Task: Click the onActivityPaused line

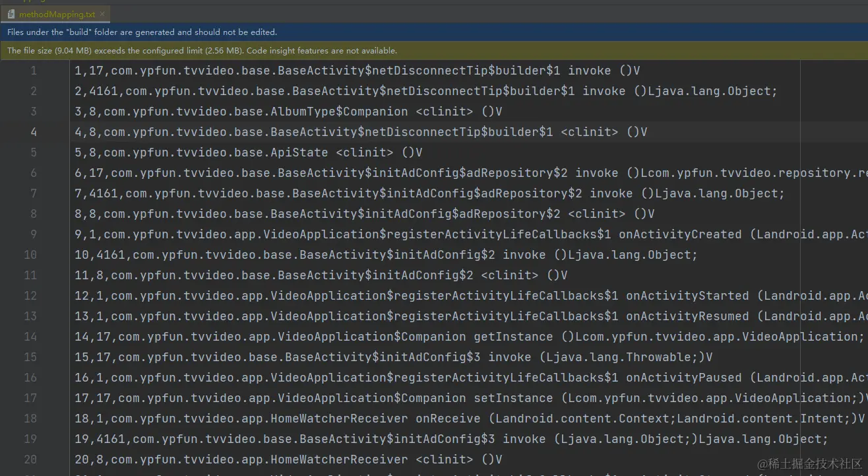Action: [471, 378]
